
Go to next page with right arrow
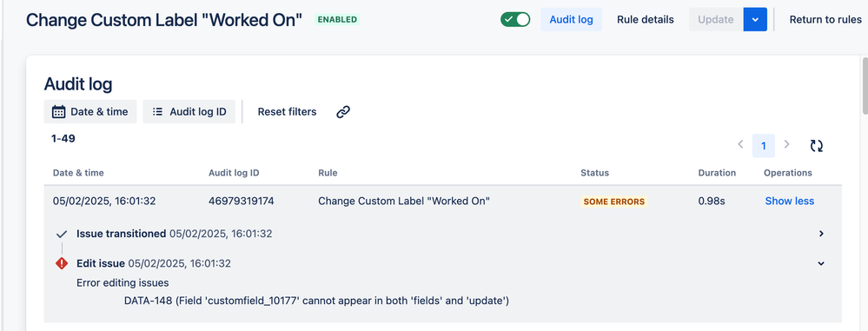786,144
